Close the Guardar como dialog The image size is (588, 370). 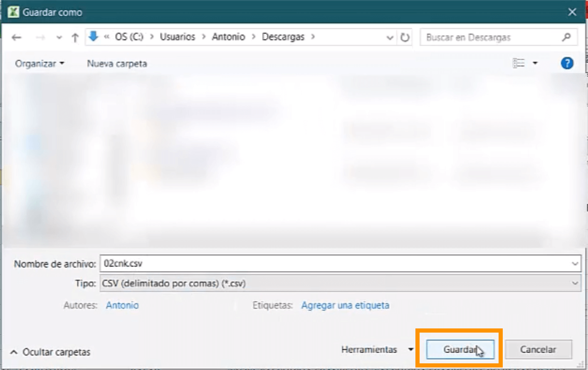pos(572,12)
